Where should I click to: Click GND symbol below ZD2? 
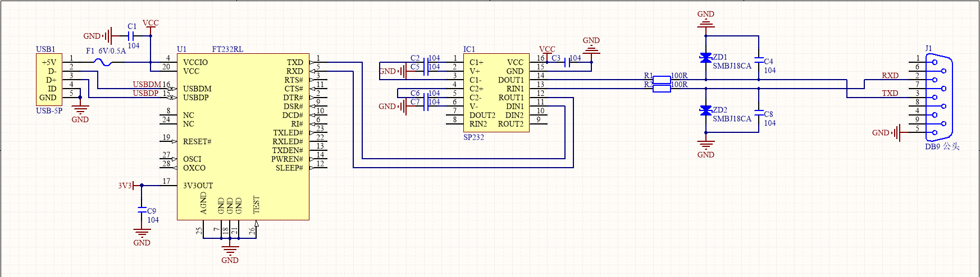coord(706,148)
